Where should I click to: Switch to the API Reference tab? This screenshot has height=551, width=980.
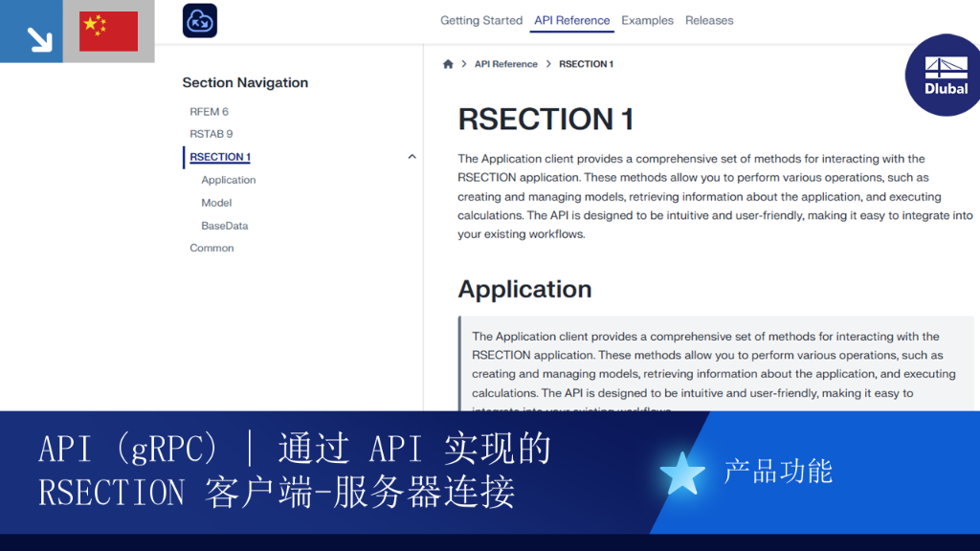572,20
